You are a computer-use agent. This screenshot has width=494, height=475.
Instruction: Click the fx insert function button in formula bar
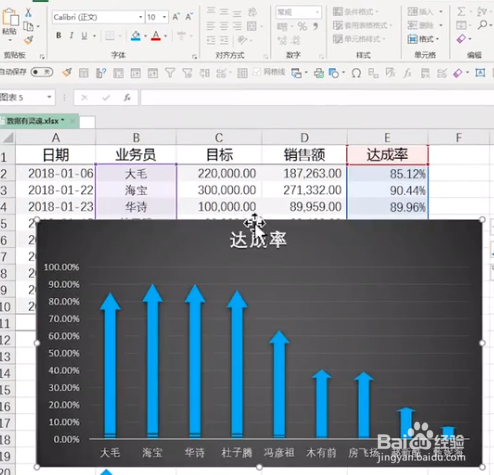tap(127, 97)
